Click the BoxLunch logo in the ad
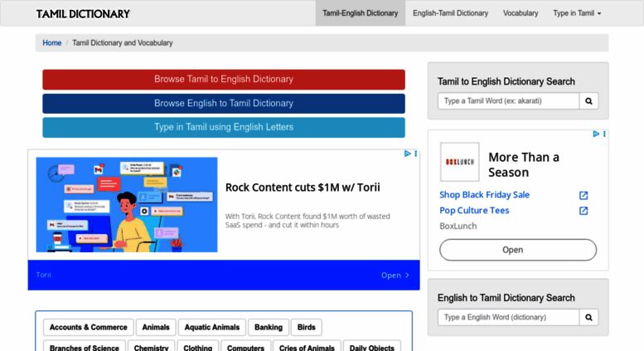 (459, 162)
